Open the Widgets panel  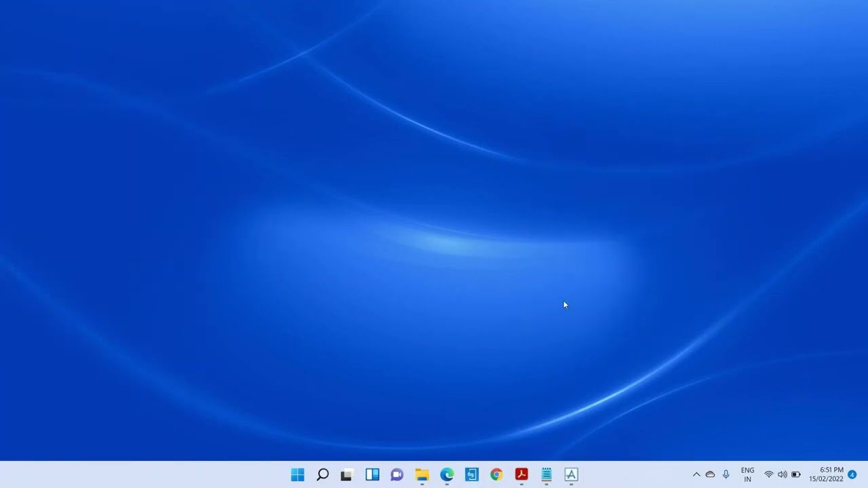(x=372, y=474)
